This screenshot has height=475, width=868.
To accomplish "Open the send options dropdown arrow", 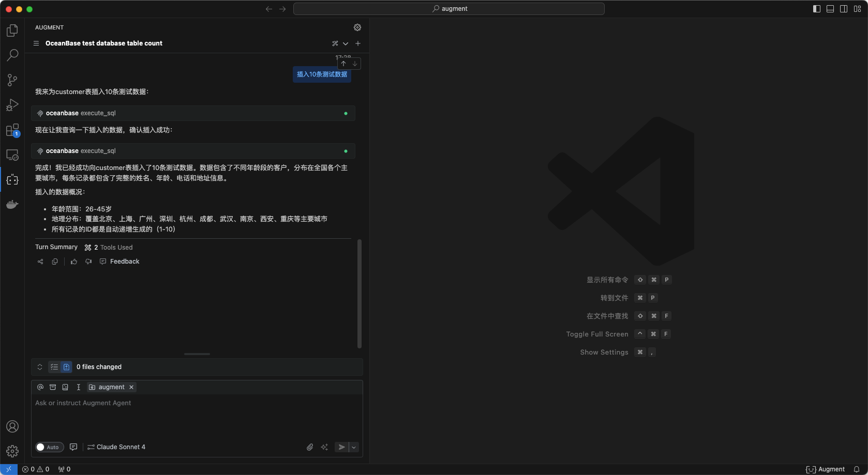I will click(x=354, y=447).
